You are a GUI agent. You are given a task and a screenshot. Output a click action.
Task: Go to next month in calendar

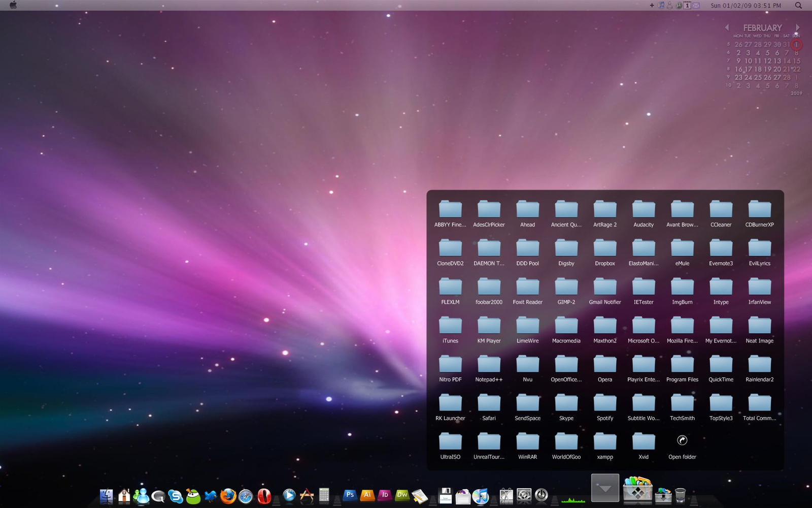click(x=797, y=27)
